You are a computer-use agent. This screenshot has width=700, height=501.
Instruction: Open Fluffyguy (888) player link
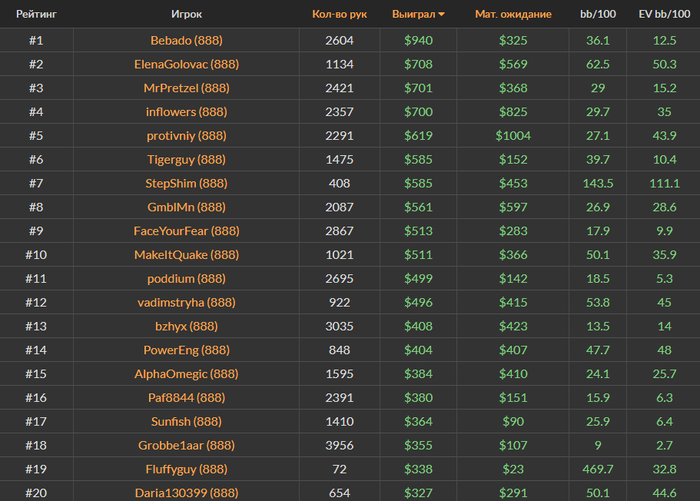[186, 469]
